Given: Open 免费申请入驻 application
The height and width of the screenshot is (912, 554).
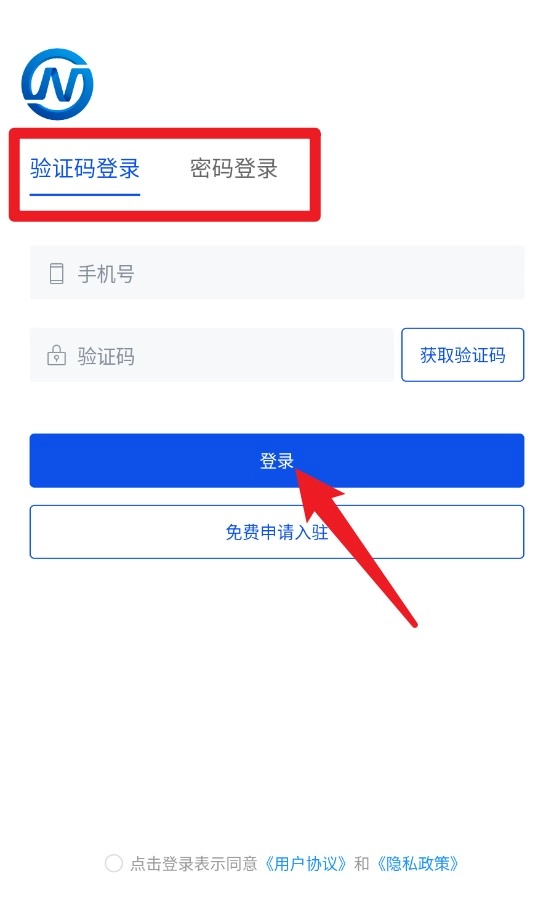Looking at the screenshot, I should coord(277,532).
